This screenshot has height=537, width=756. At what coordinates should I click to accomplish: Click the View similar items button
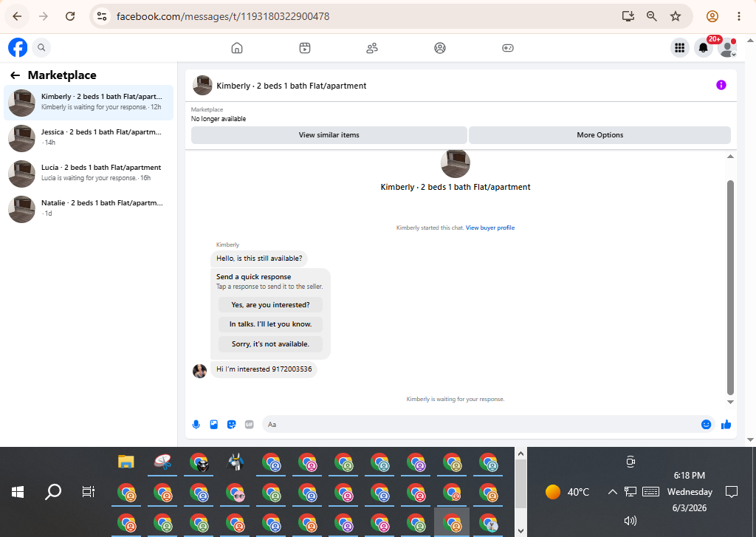[x=329, y=135]
